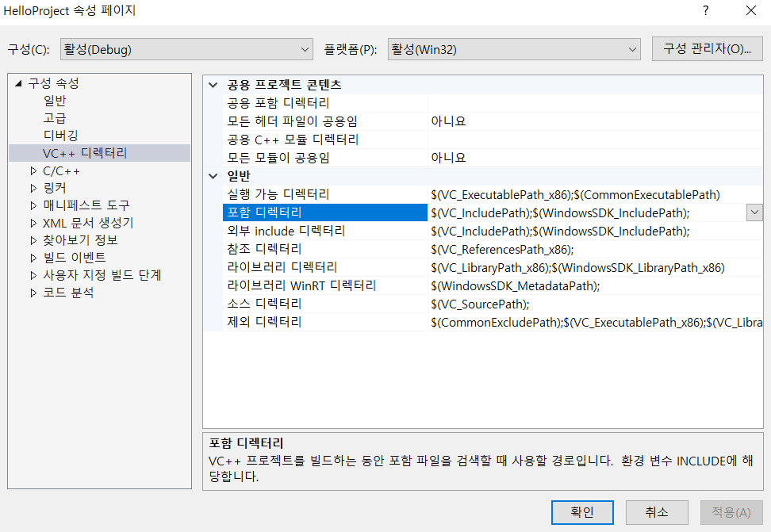Open the 플랫폼(P) platform dropdown
The width and height of the screenshot is (771, 532).
514,49
